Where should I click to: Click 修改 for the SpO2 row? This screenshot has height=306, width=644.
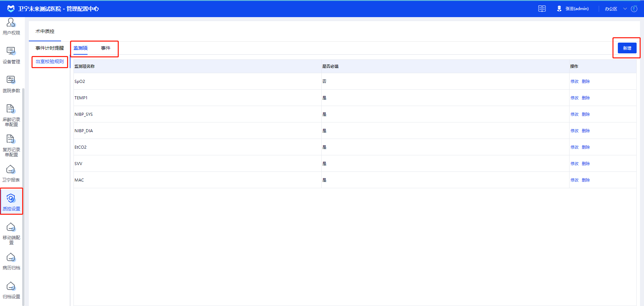[575, 81]
